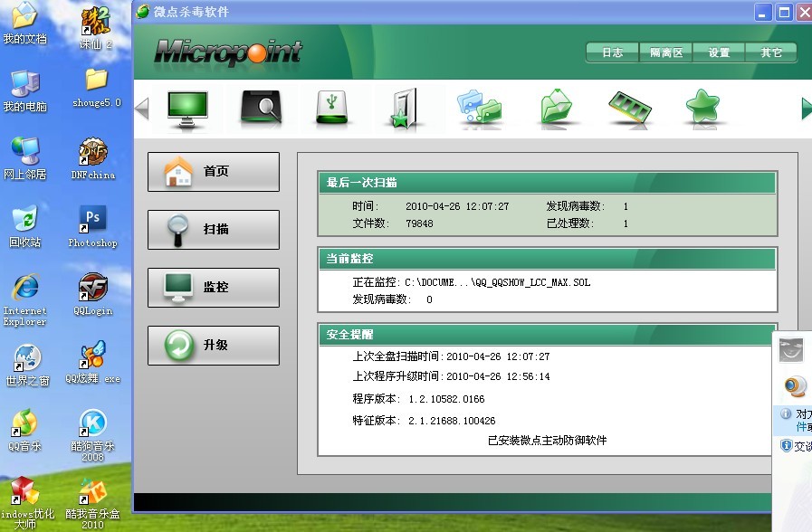Click the file count value 79848
812x532 pixels.
tap(419, 223)
